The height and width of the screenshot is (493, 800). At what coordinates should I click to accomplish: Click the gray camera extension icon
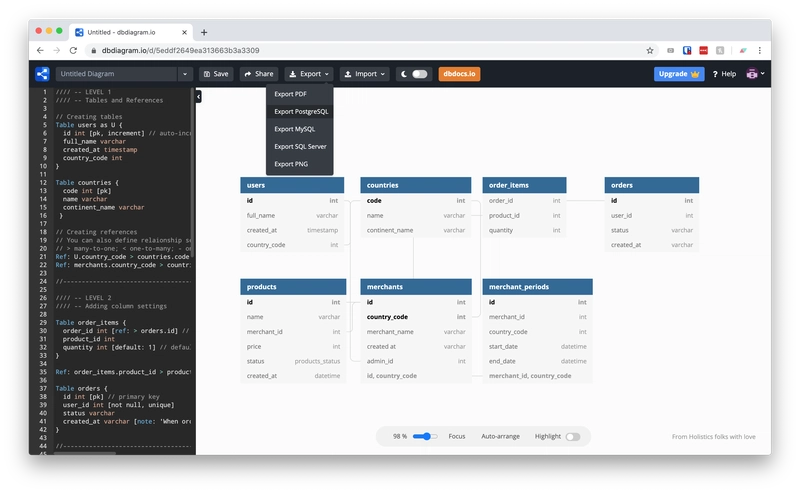coord(670,51)
